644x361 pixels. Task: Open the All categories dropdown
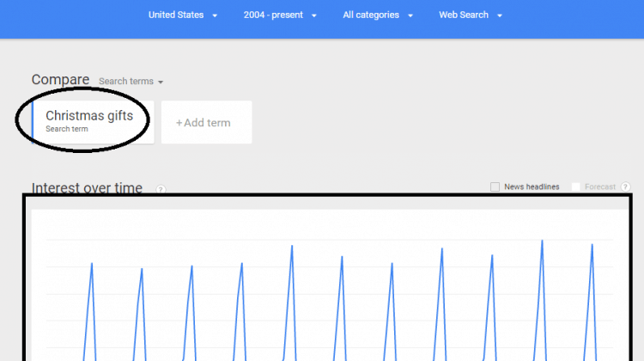coord(378,15)
